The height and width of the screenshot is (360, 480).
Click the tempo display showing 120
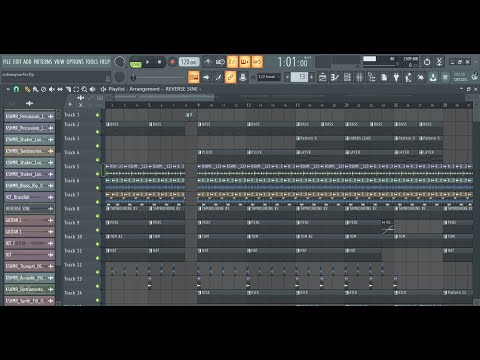189,62
